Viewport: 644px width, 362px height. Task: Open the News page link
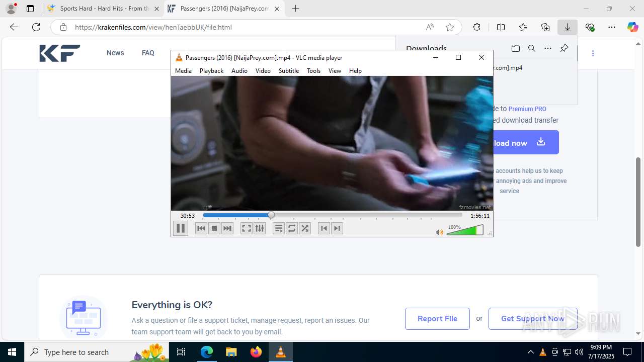point(115,53)
